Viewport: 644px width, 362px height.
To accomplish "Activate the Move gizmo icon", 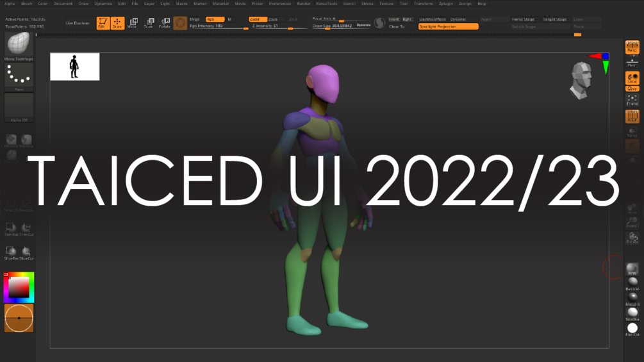I will click(x=133, y=23).
